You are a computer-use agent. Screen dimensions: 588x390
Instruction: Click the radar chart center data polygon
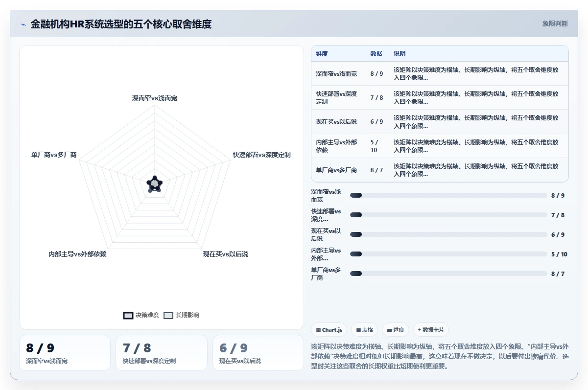click(x=155, y=184)
